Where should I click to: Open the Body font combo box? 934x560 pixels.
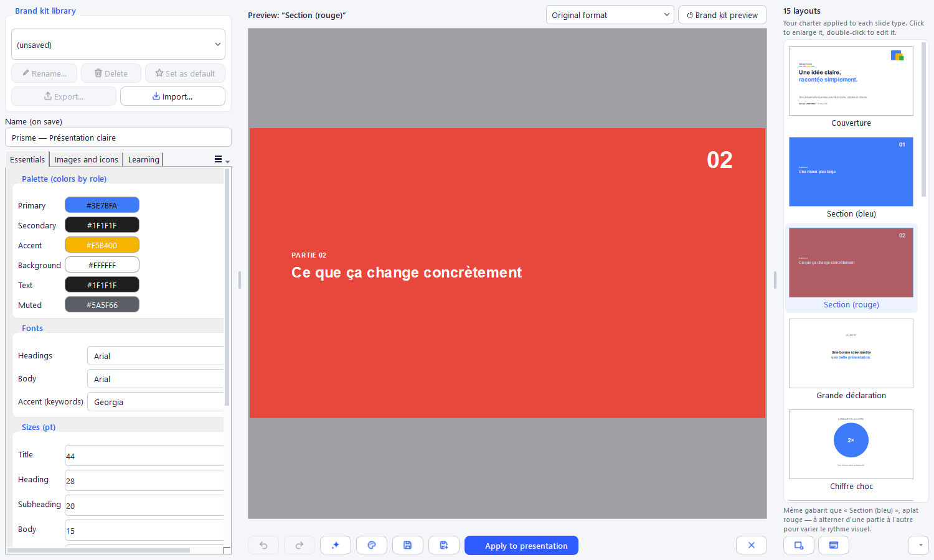[156, 379]
